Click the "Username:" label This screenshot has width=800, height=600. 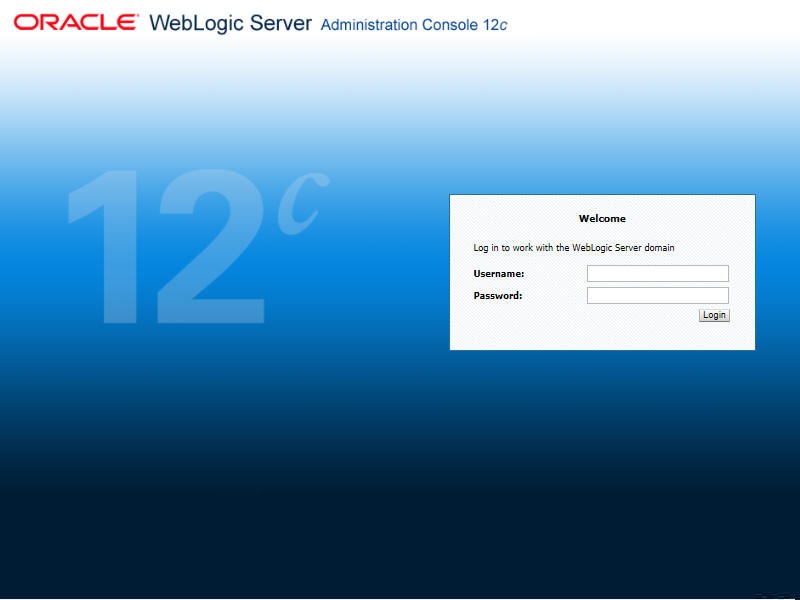coord(498,274)
